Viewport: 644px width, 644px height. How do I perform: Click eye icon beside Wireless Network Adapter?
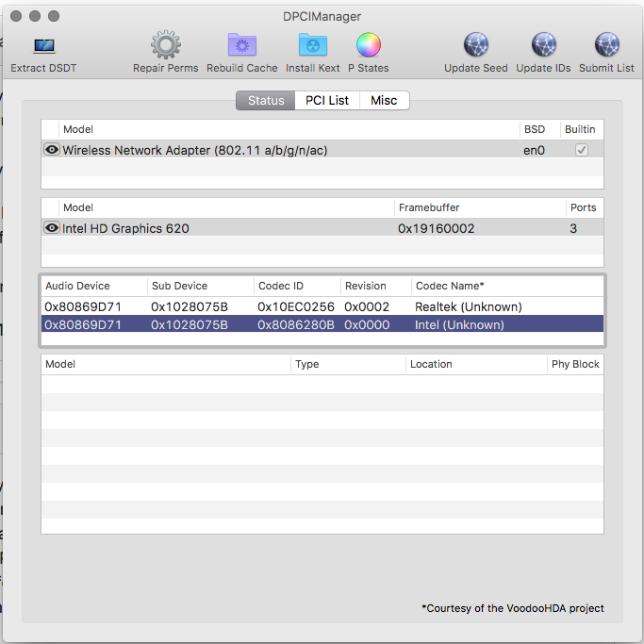click(x=52, y=150)
